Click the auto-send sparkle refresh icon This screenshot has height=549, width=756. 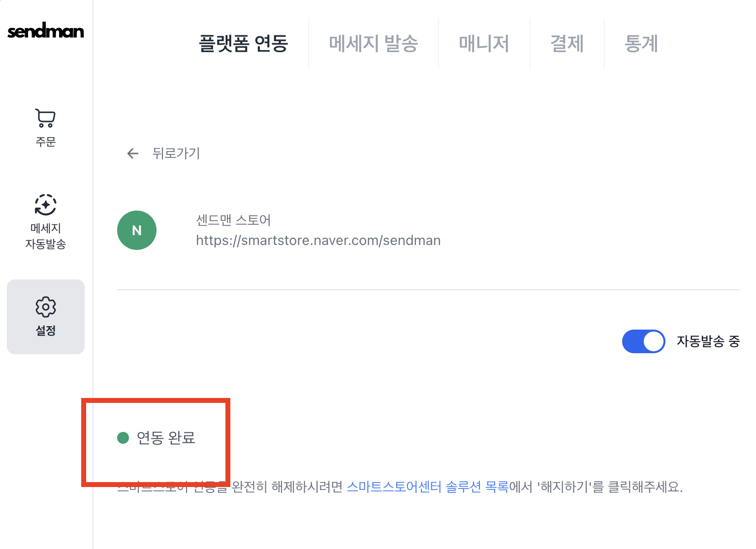[x=45, y=205]
